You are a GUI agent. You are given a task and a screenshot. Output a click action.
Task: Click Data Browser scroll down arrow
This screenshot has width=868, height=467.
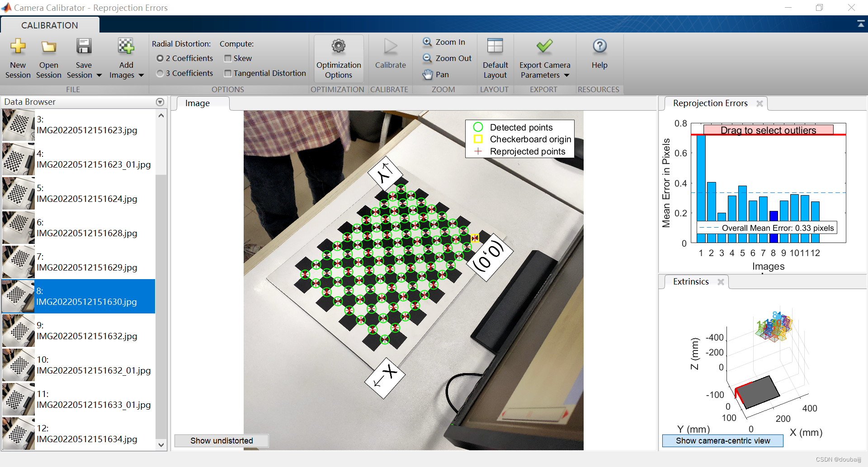[161, 445]
